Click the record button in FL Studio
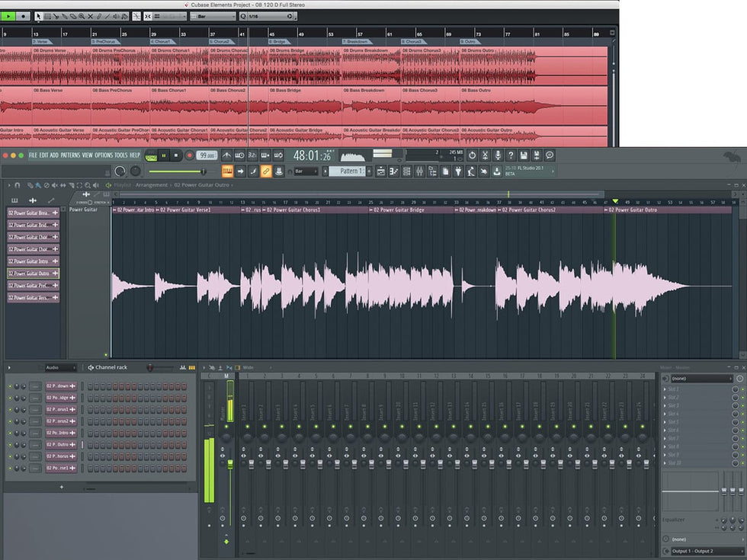Image resolution: width=747 pixels, height=560 pixels. (x=190, y=155)
